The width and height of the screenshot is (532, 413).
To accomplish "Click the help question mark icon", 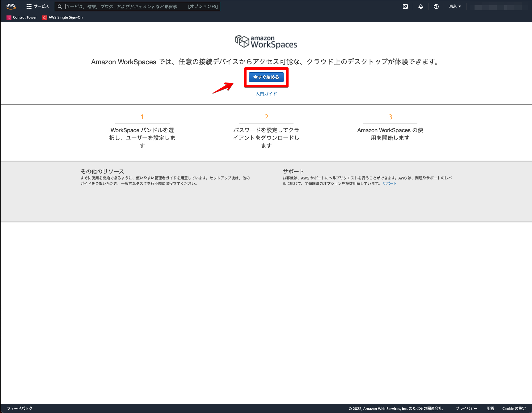I will click(436, 6).
